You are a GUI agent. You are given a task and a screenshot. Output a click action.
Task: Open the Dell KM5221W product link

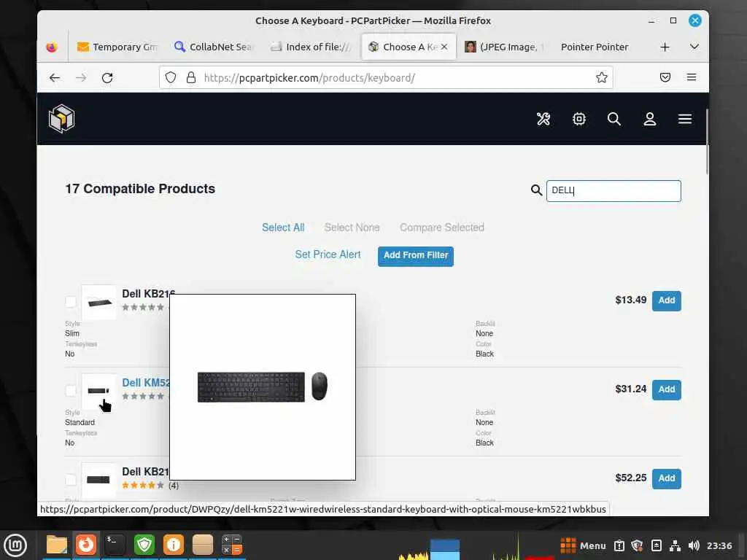coord(146,383)
